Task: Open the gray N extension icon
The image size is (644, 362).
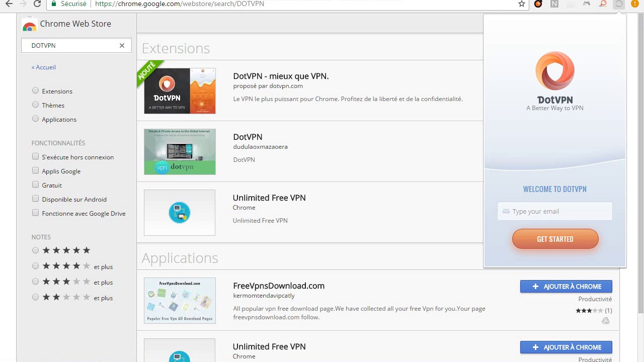Action: coord(554,4)
